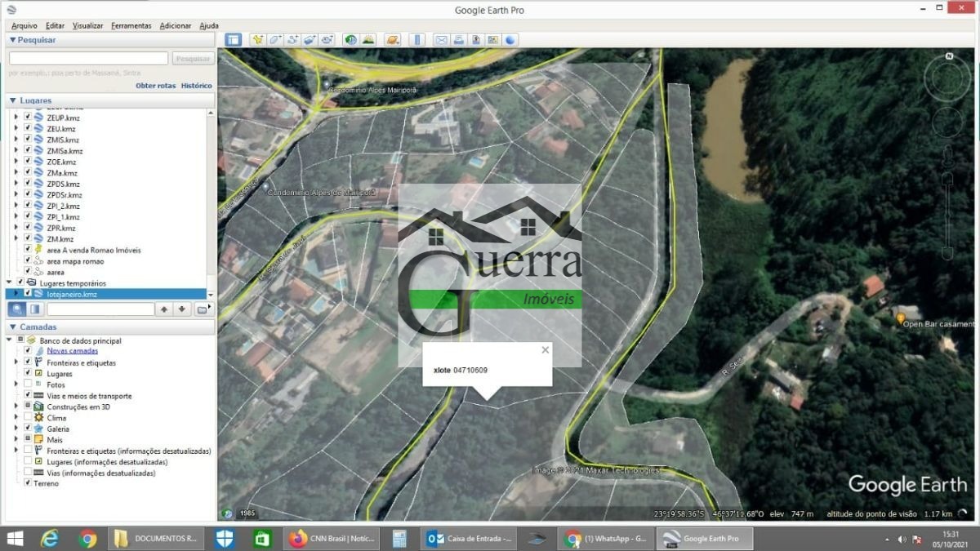Expand the ZM.kmz tree node

(x=16, y=239)
